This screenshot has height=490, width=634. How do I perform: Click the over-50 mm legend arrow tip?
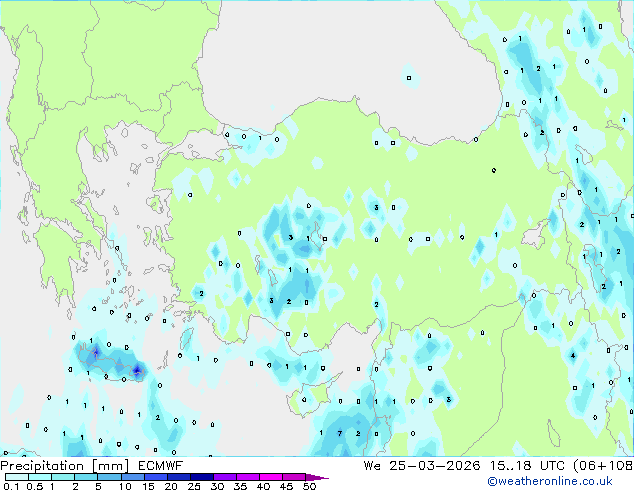(x=317, y=477)
